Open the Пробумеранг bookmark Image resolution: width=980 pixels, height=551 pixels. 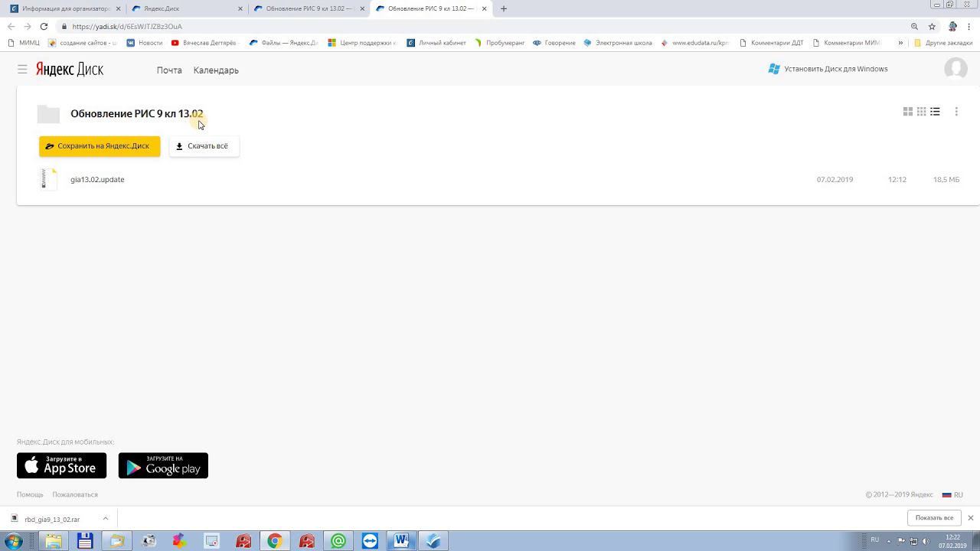500,43
